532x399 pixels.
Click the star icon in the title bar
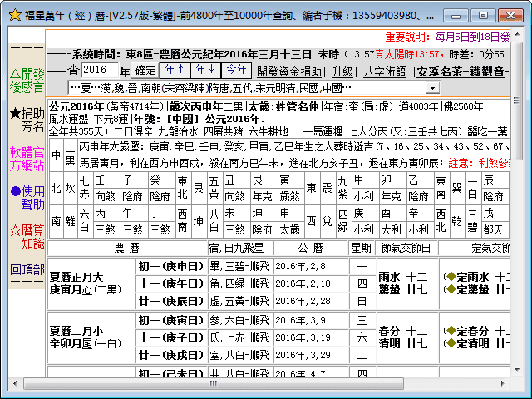pyautogui.click(x=13, y=13)
